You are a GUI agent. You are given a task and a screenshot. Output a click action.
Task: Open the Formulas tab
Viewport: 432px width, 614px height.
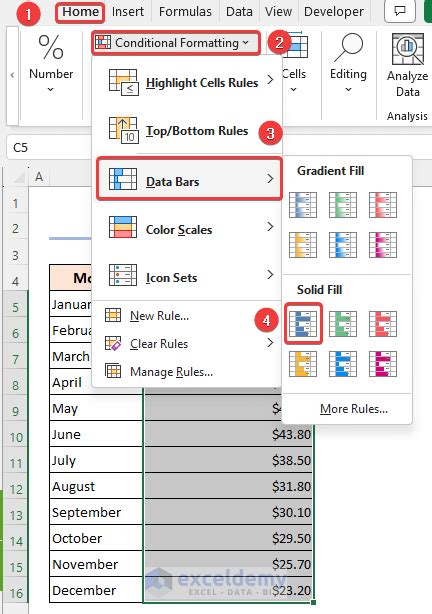[185, 12]
